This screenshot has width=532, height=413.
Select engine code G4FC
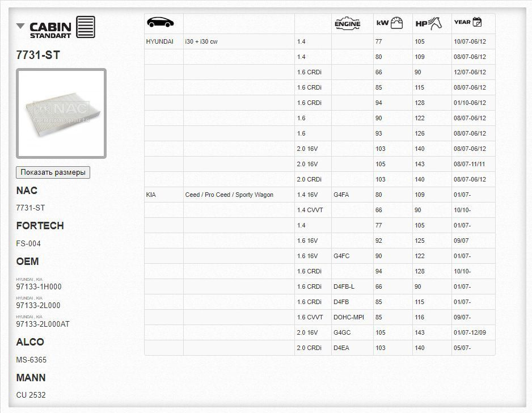click(x=341, y=256)
